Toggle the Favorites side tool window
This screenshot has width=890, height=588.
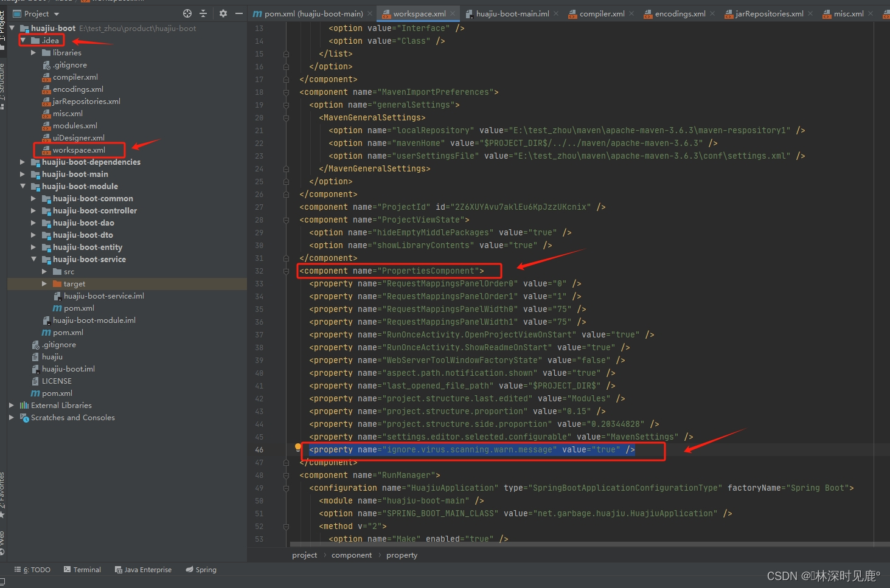pos(3,495)
